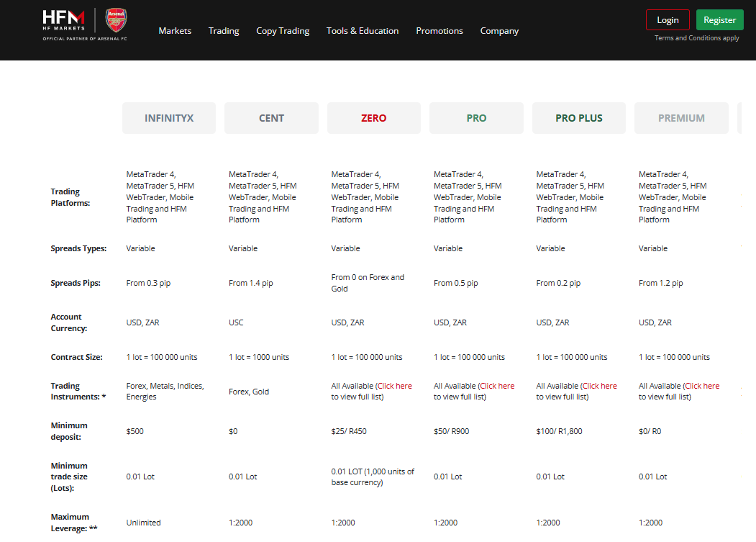Click 'From 1.2 pip' in PREMIUM column
Image resolution: width=756 pixels, height=542 pixels.
point(660,284)
